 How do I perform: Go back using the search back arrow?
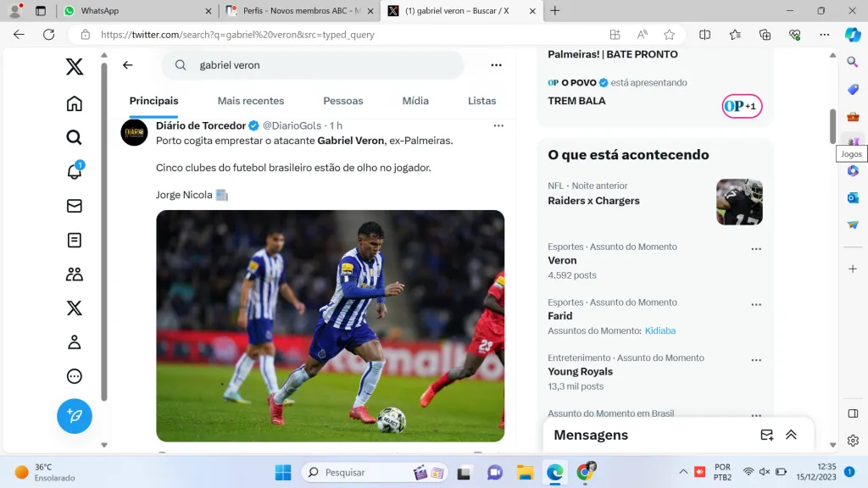click(128, 65)
